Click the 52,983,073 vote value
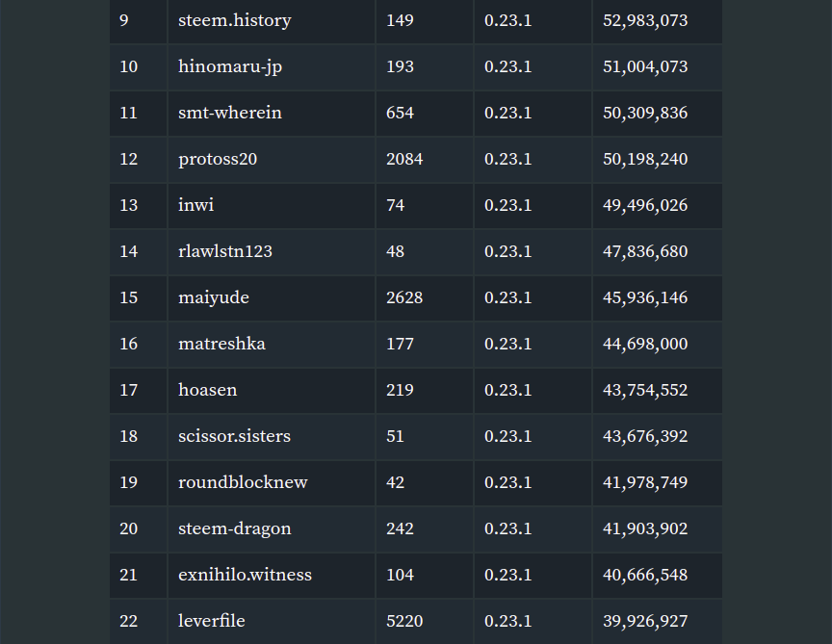 click(645, 20)
